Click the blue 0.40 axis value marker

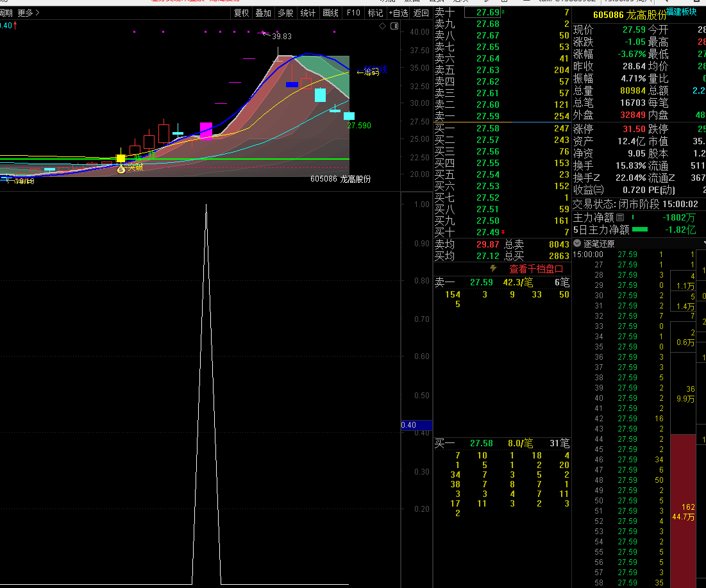tap(408, 425)
